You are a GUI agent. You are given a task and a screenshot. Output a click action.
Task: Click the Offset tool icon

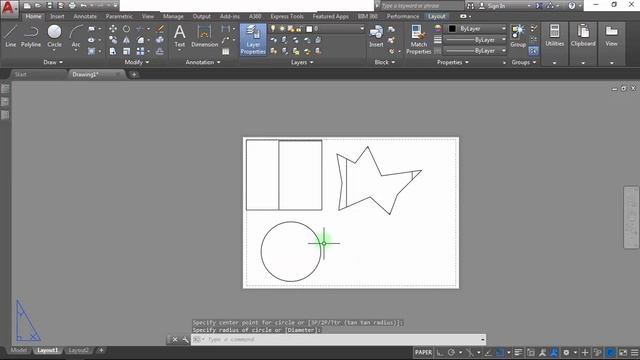[160, 51]
